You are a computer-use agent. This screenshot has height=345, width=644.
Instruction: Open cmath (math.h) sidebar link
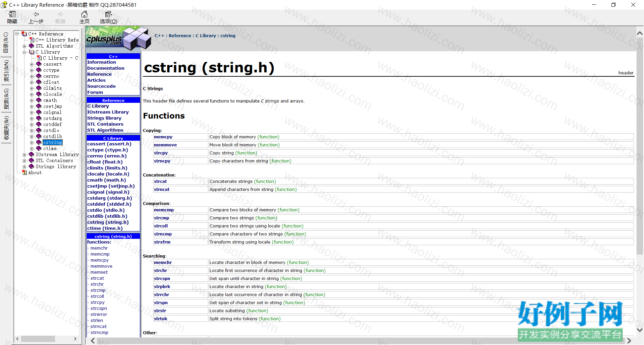[107, 180]
